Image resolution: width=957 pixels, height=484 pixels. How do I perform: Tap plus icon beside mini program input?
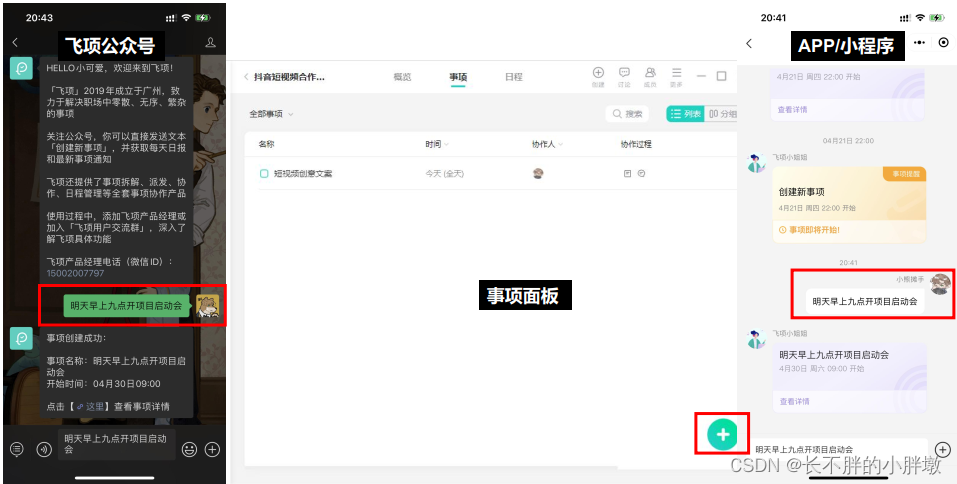point(943,450)
